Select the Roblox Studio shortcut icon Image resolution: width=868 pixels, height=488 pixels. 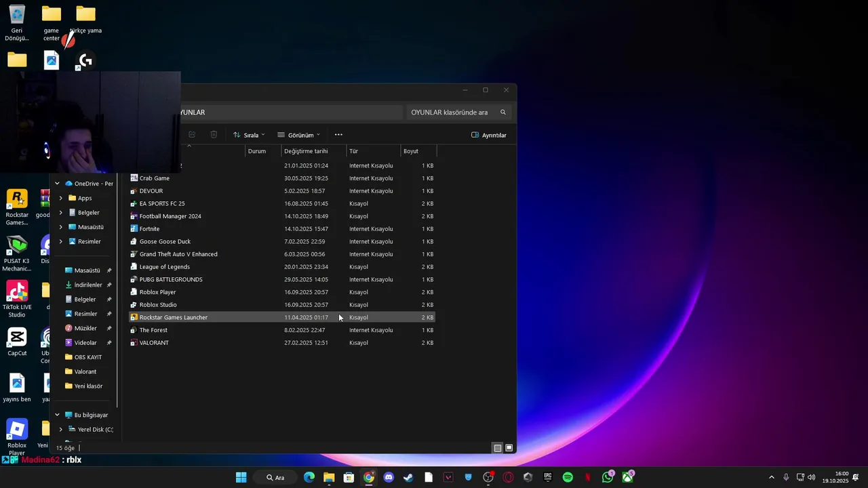tap(134, 305)
